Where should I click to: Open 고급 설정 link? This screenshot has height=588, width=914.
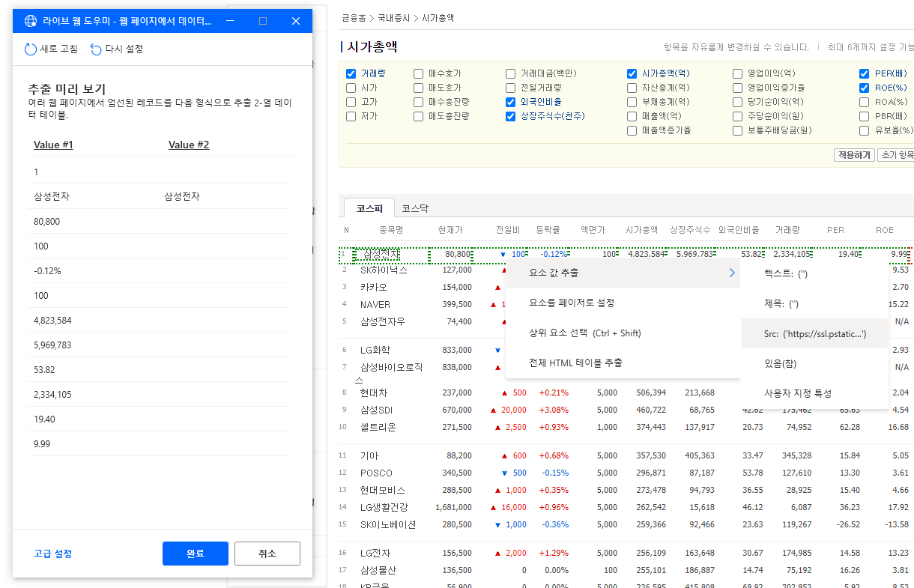click(x=53, y=554)
